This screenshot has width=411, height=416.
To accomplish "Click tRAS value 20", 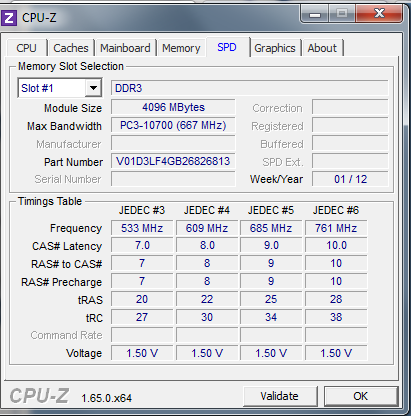I will 142,299.
